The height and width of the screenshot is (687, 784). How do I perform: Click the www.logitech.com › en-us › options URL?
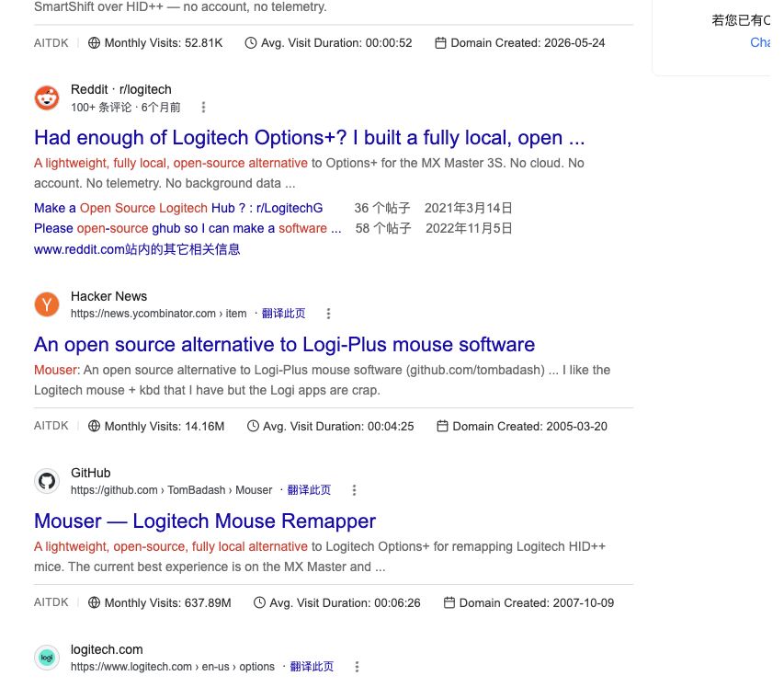click(x=173, y=667)
